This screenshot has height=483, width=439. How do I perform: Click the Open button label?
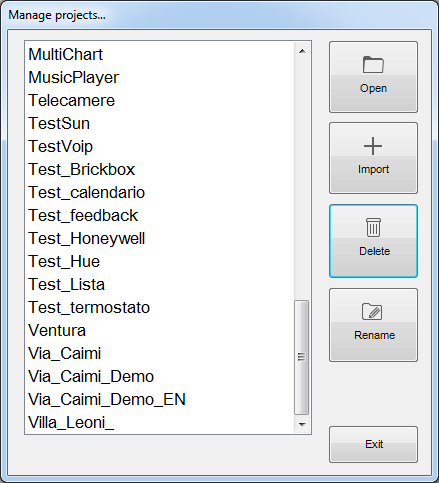pyautogui.click(x=373, y=88)
